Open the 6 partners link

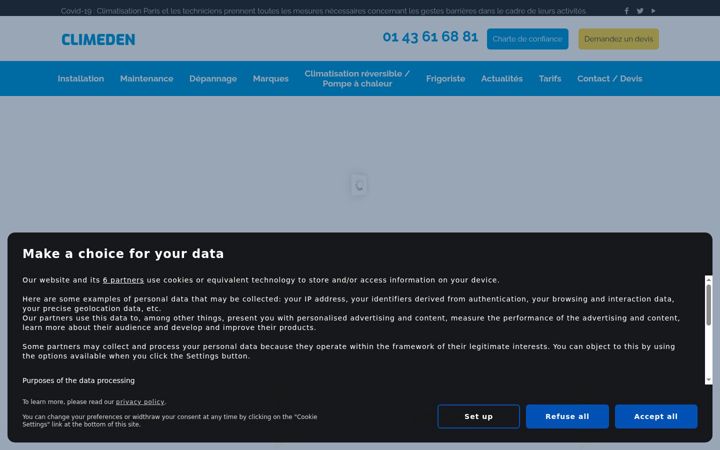tap(123, 280)
